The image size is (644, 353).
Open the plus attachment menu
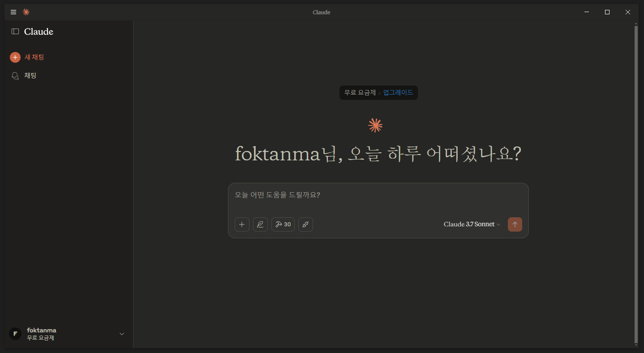point(242,224)
